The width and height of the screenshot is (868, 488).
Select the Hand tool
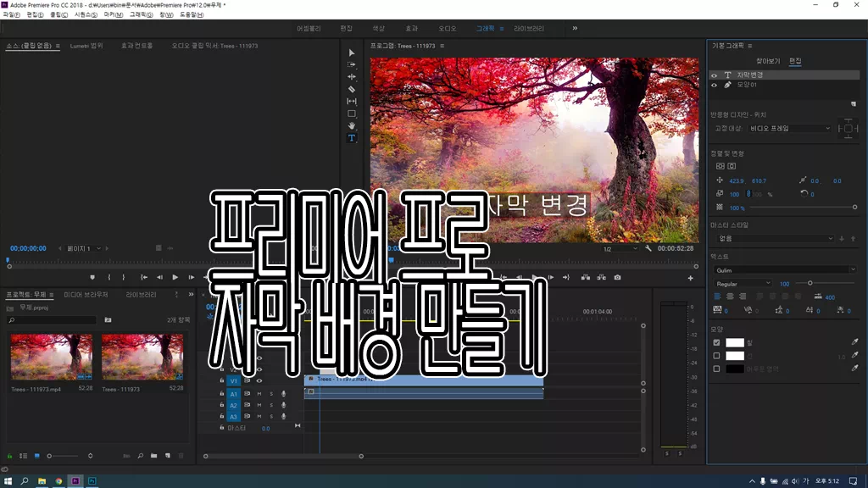point(352,125)
